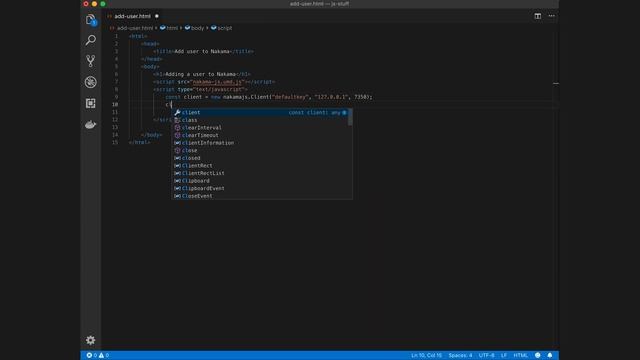Open the notifications bell
Image resolution: width=640 pixels, height=360 pixels.
point(550,355)
